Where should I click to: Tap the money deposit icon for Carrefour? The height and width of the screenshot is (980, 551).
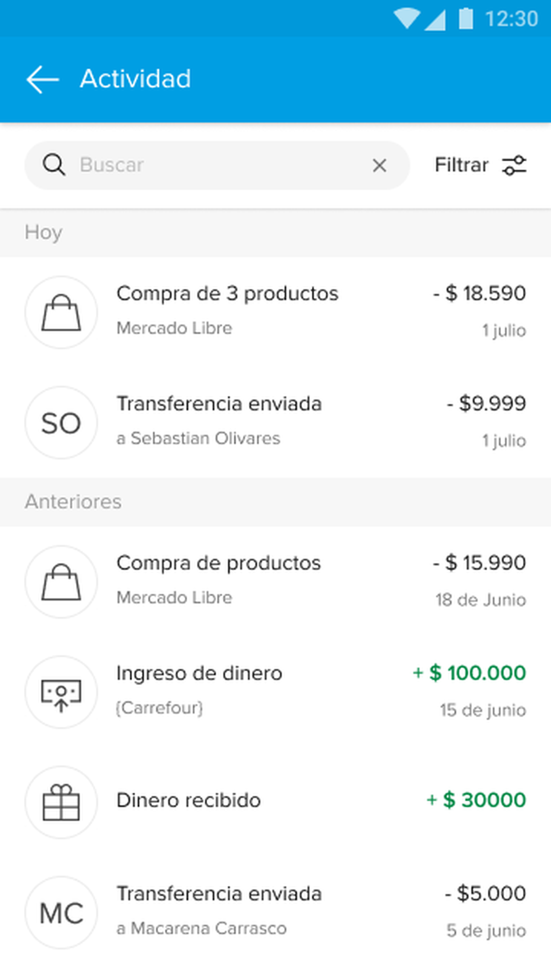(61, 692)
